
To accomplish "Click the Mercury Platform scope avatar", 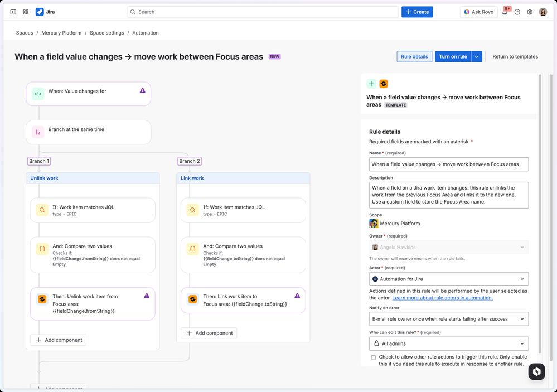I will point(374,224).
